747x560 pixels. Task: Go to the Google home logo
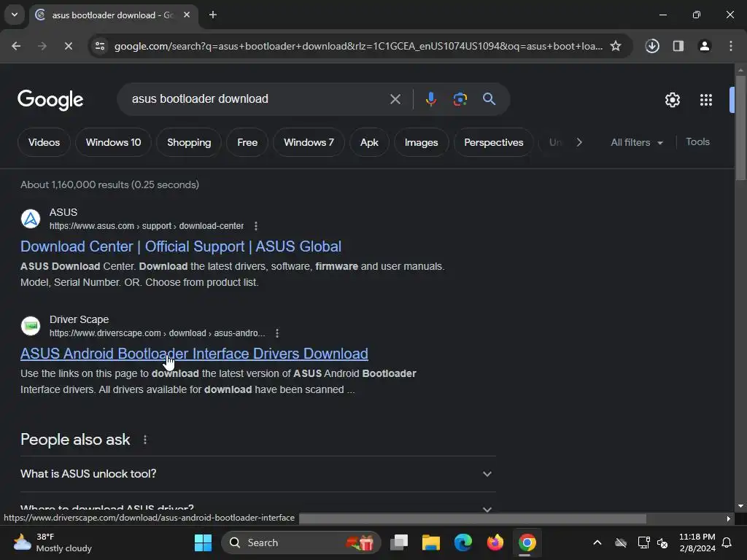(x=50, y=100)
